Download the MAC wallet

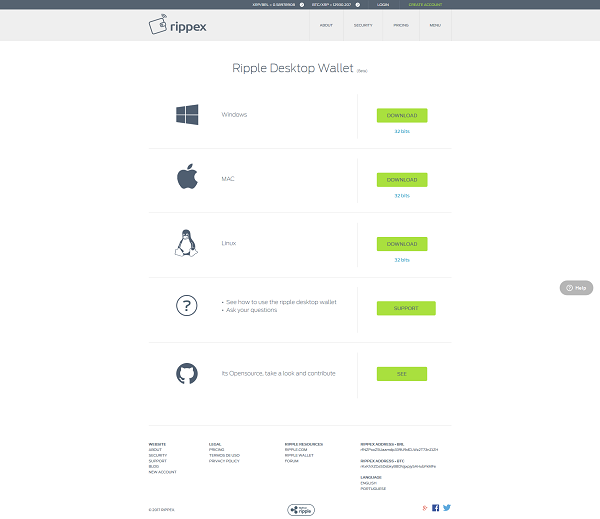(x=402, y=180)
